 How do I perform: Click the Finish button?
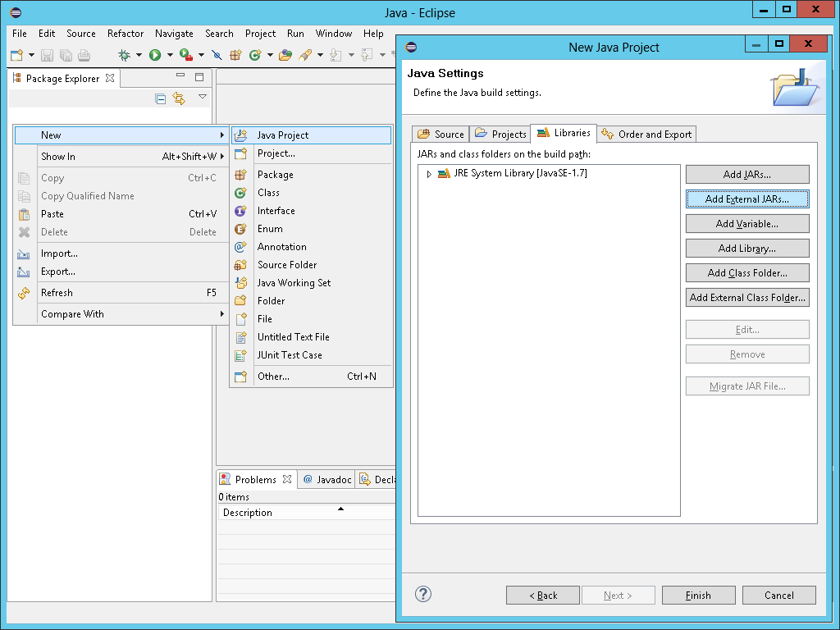point(698,596)
